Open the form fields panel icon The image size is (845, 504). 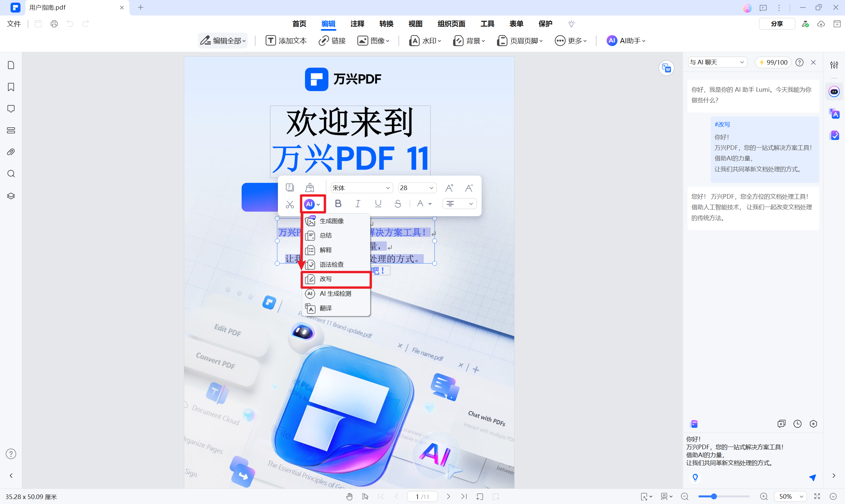pyautogui.click(x=11, y=130)
